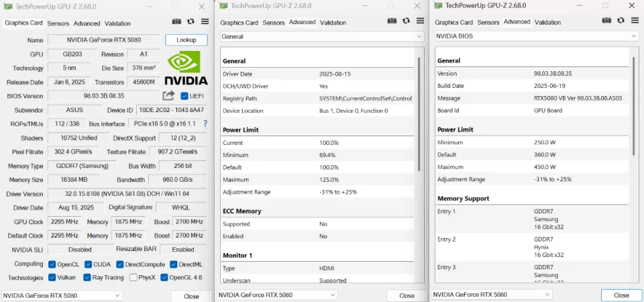The height and width of the screenshot is (302, 644).
Task: Click the Lookup button
Action: [x=186, y=40]
